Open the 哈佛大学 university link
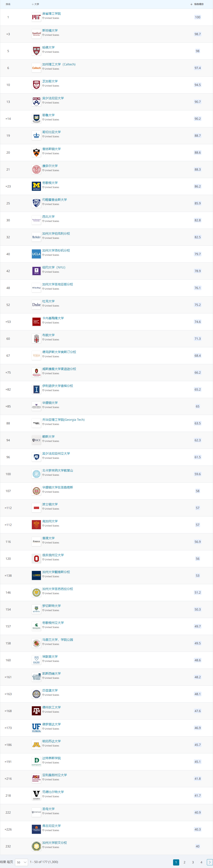Screen dimensions: 213x868 pos(49,47)
